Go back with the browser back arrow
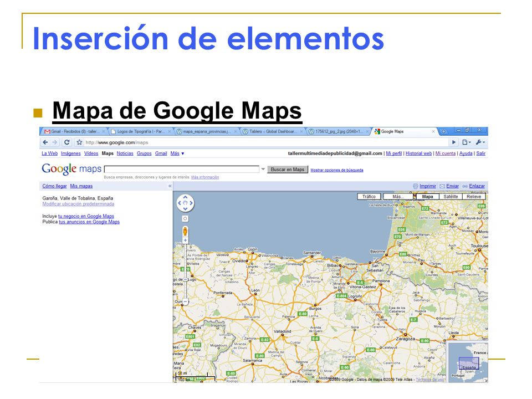532x399 pixels. coord(45,142)
